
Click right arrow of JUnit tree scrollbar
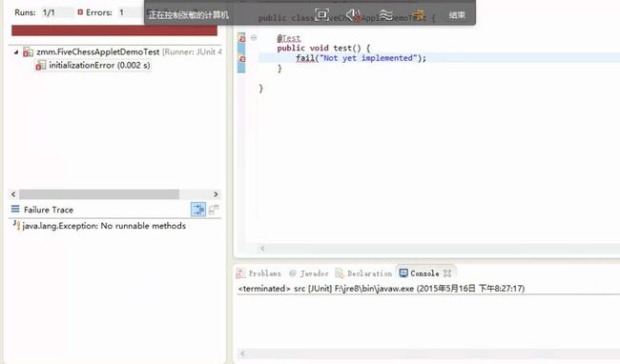[x=216, y=194]
